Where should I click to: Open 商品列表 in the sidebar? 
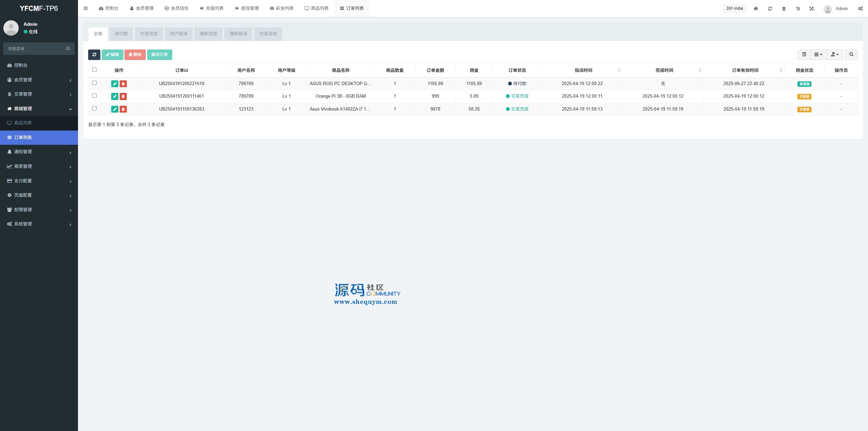pos(23,123)
